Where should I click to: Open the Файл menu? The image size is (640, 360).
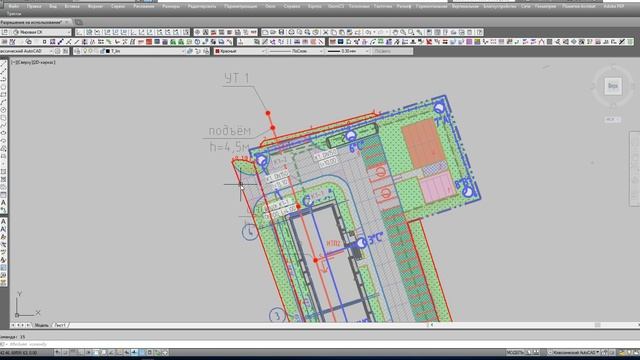coord(13,7)
